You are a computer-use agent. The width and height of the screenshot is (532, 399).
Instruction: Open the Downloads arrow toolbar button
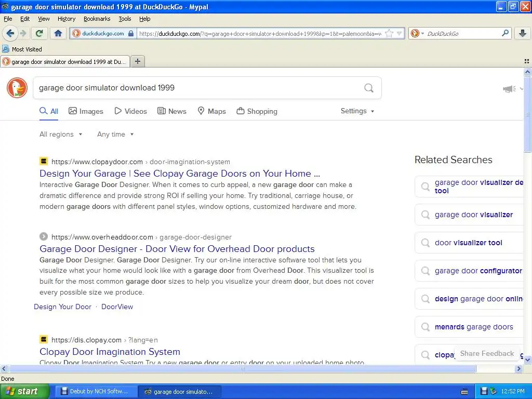523,33
